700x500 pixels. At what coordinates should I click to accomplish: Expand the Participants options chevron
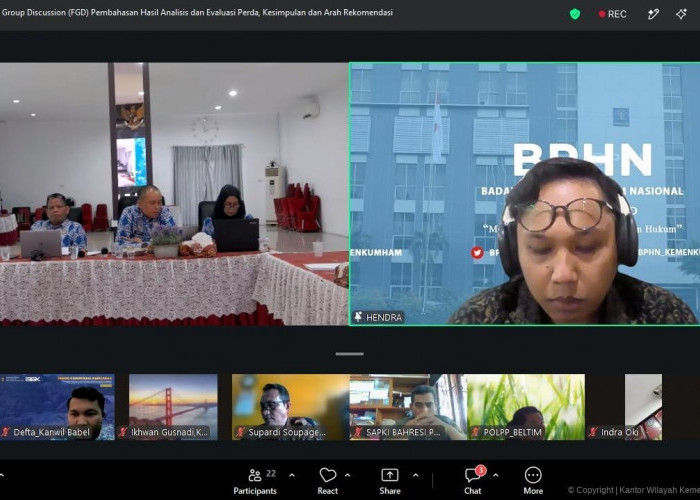click(x=292, y=475)
